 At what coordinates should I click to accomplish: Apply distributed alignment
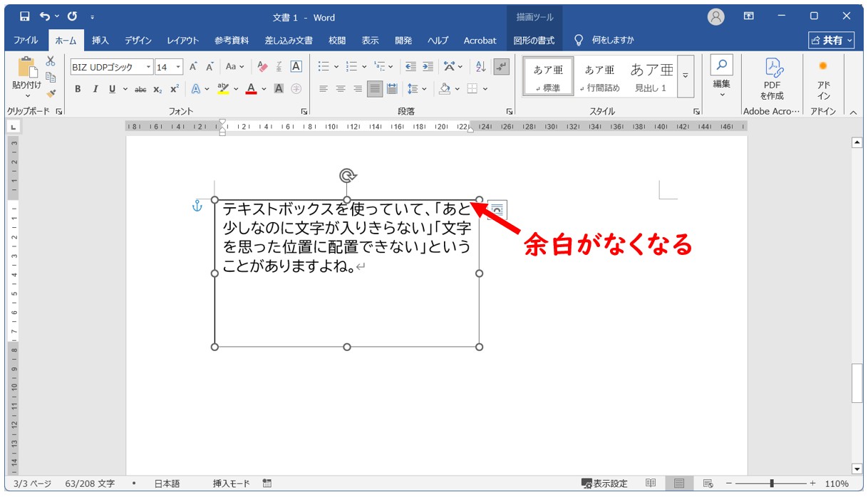(392, 89)
